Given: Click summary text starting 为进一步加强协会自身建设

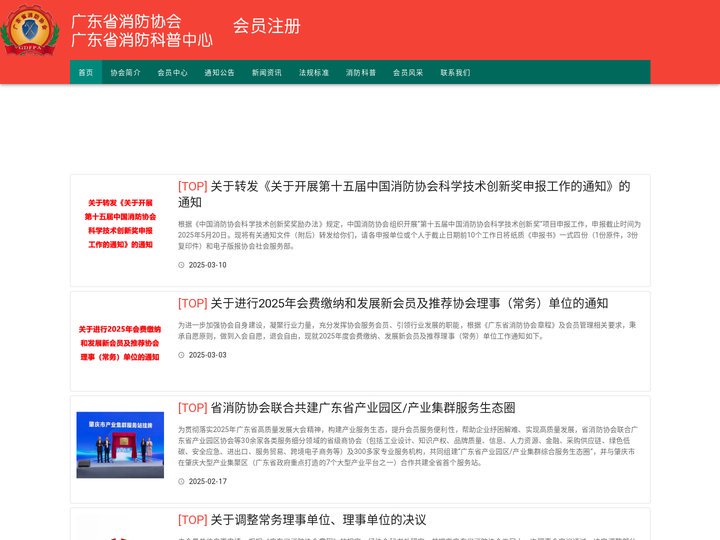Looking at the screenshot, I should 407,331.
